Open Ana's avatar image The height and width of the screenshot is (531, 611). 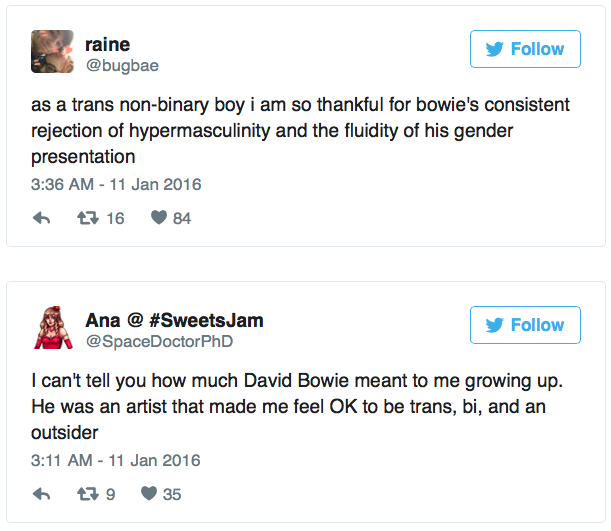[52, 328]
